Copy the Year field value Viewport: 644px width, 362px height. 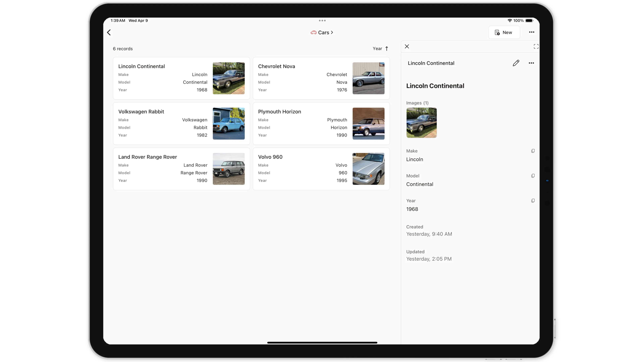coord(533,201)
